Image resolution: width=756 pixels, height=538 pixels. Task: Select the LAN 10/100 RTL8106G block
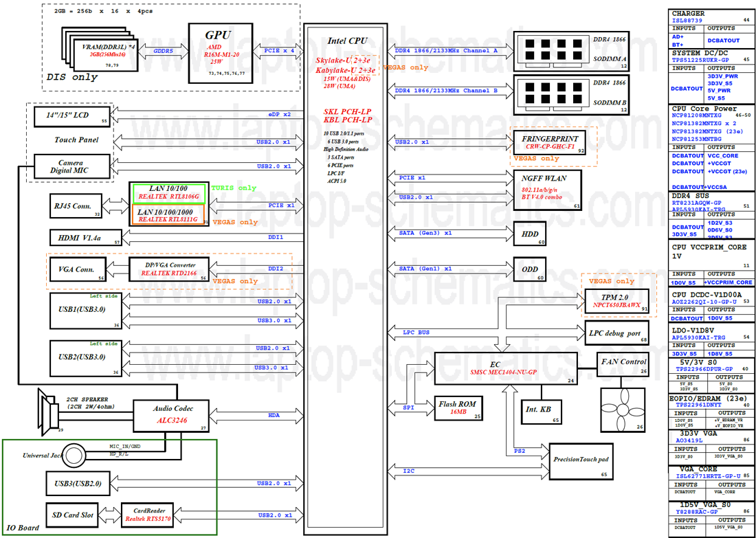coord(169,193)
